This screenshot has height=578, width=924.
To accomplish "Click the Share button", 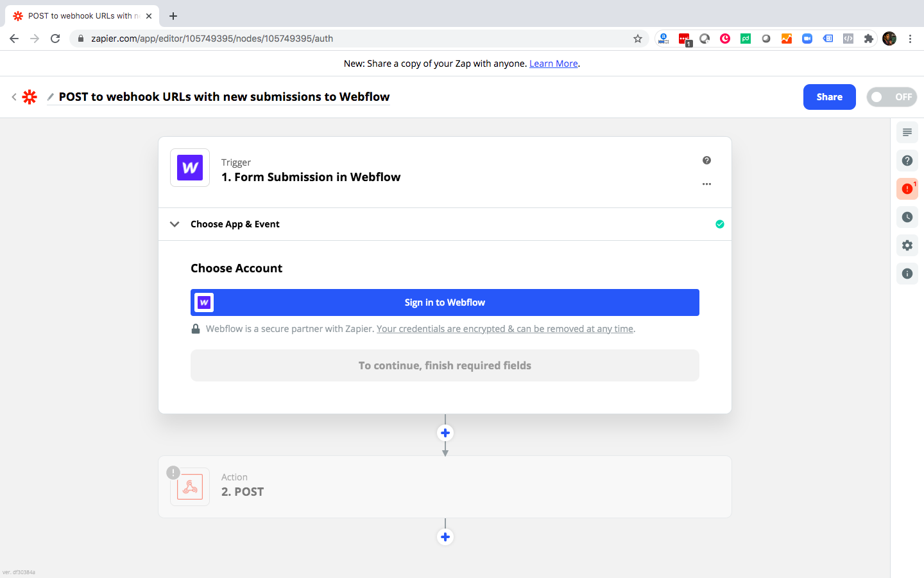I will [830, 97].
